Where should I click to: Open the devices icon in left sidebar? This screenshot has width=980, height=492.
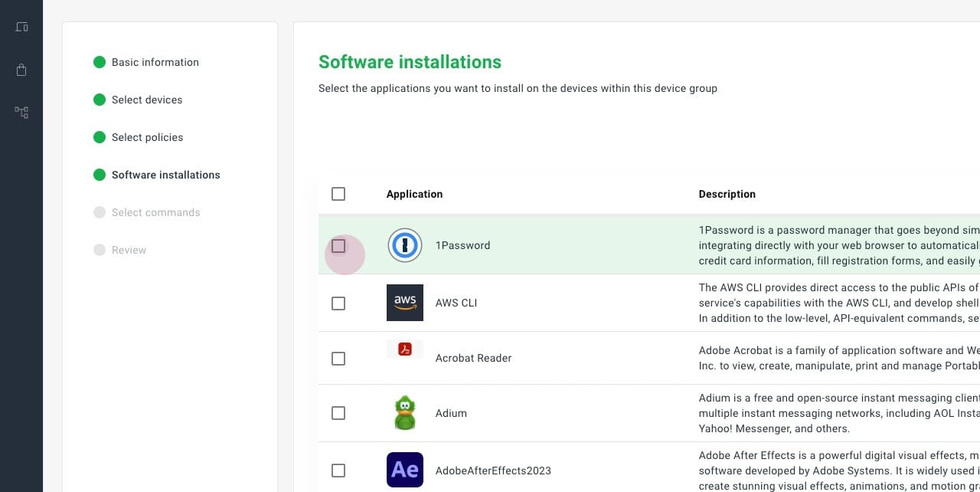21,27
